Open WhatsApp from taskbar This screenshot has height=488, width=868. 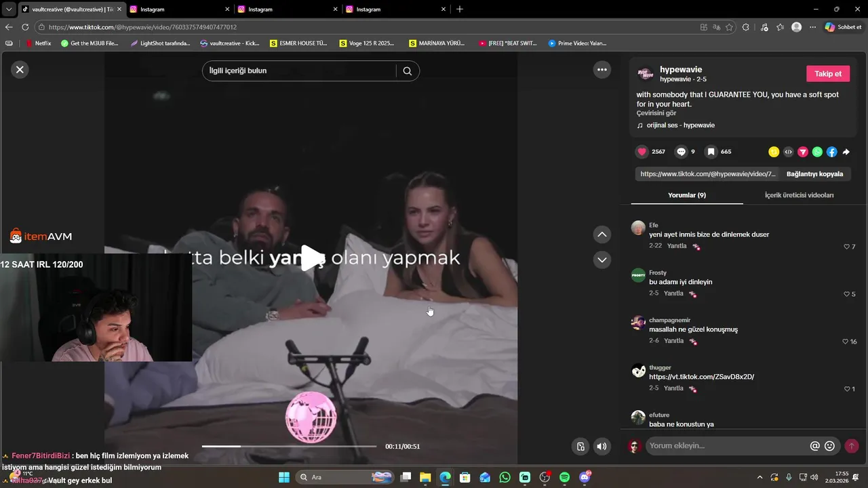(505, 477)
